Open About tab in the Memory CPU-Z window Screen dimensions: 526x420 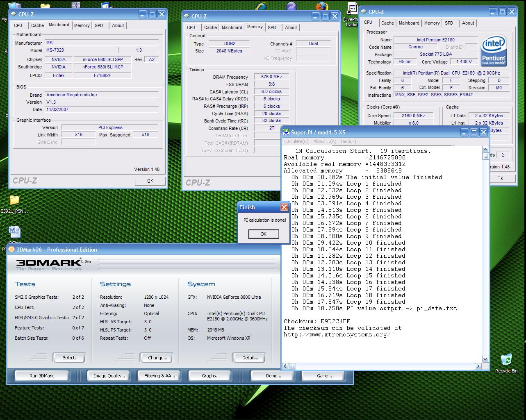291,27
